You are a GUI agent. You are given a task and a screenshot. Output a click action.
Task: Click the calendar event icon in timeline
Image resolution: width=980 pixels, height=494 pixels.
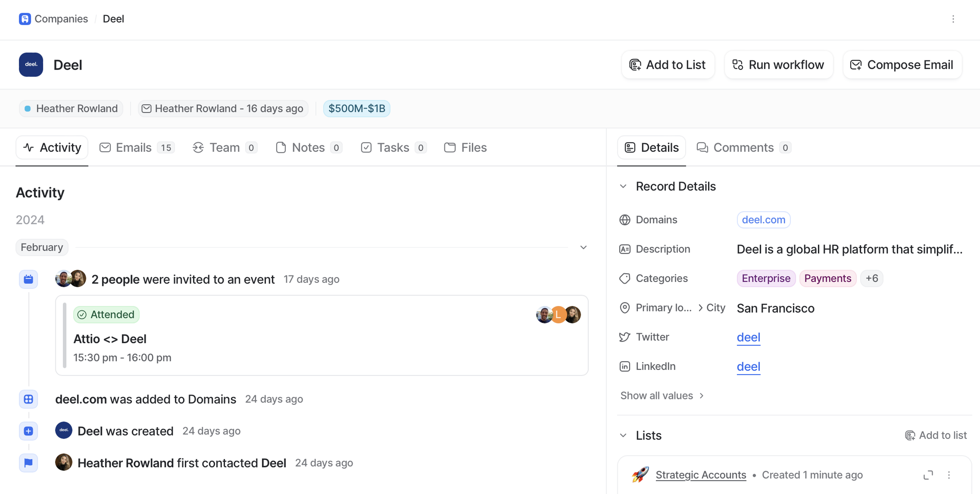coord(29,279)
